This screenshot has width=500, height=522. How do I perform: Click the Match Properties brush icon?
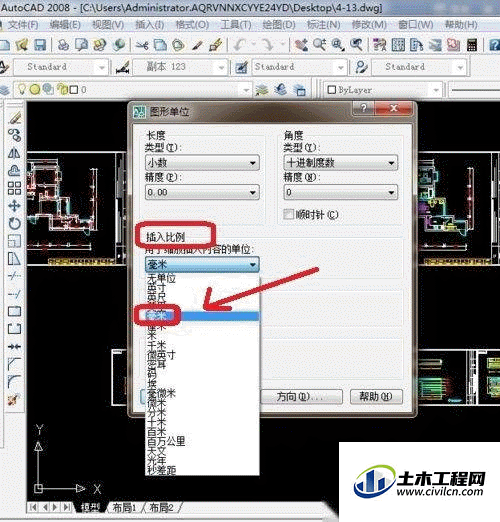(197, 45)
